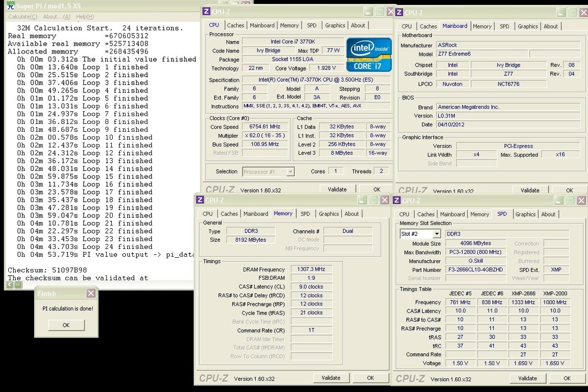
Task: Select the JEDEC #5 frequency cell
Action: (x=460, y=302)
